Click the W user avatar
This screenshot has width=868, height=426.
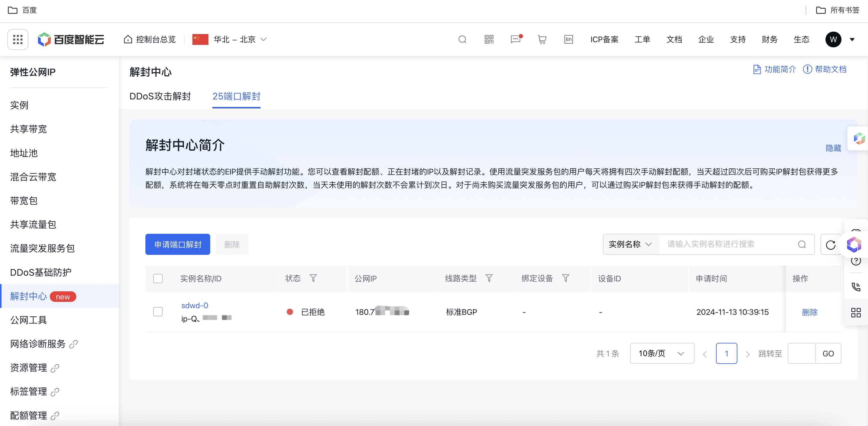[833, 39]
